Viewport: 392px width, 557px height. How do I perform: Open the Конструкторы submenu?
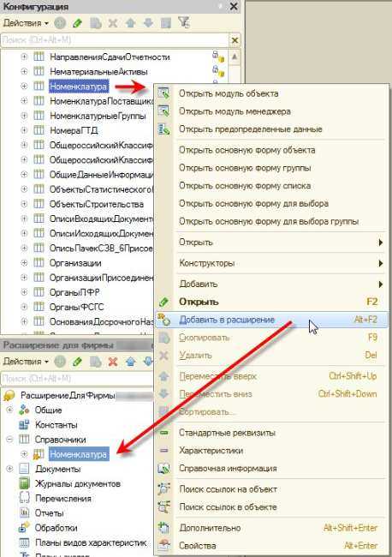click(x=271, y=263)
